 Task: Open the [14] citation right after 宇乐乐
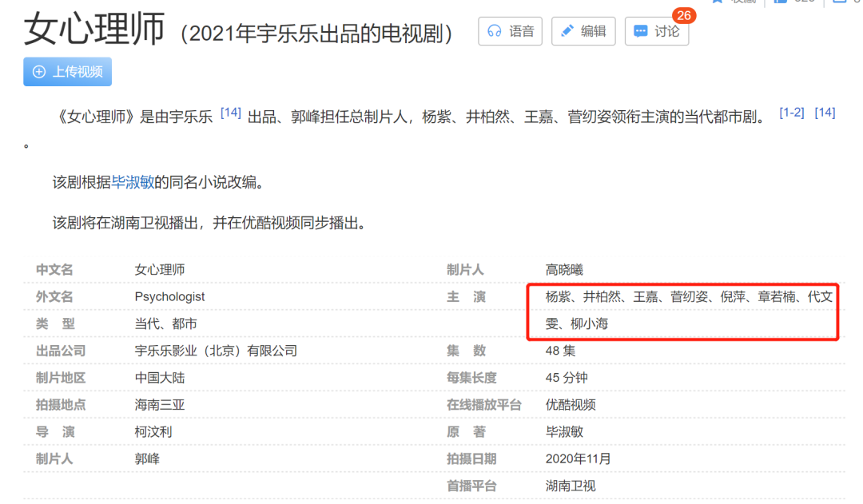pyautogui.click(x=231, y=113)
